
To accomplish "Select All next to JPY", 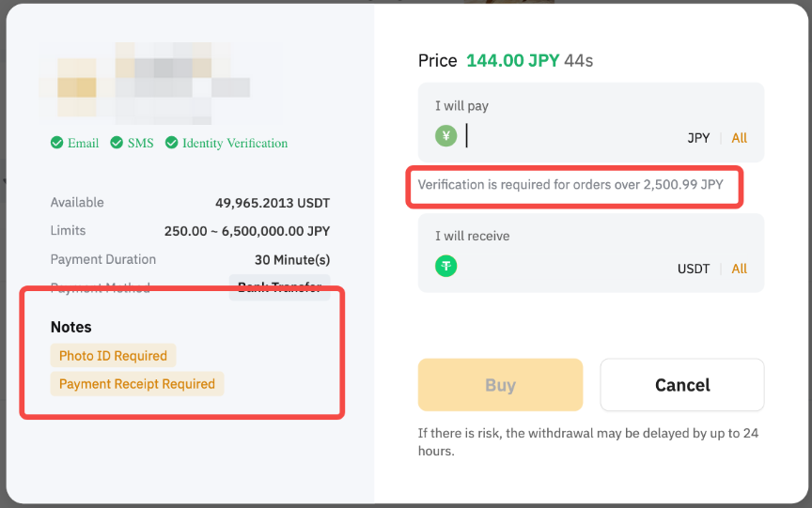I will click(740, 138).
